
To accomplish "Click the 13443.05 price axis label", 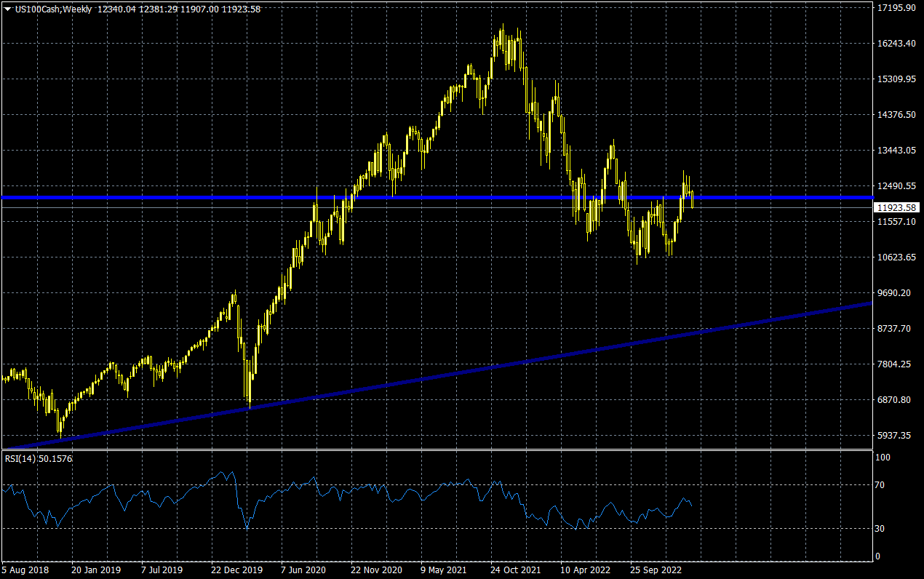I will tap(896, 151).
